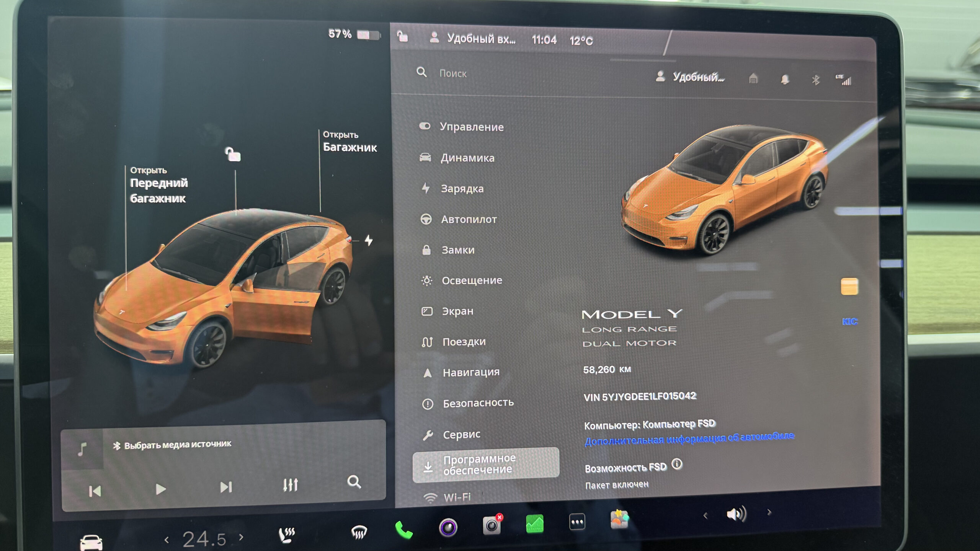Open the HomeLink garage icon
The width and height of the screenshot is (980, 551).
click(x=753, y=79)
